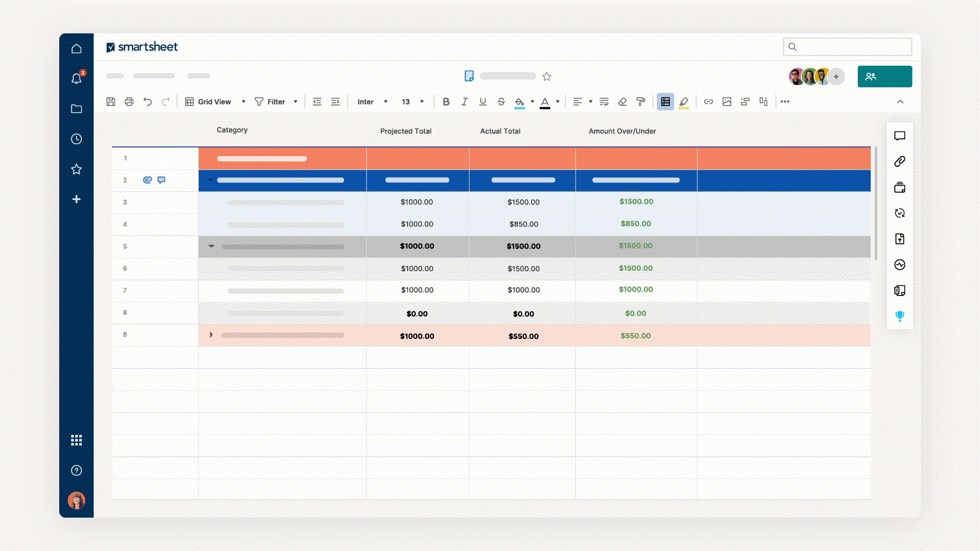Toggle strikethrough formatting
Viewport: 980px width, 551px height.
tap(501, 101)
